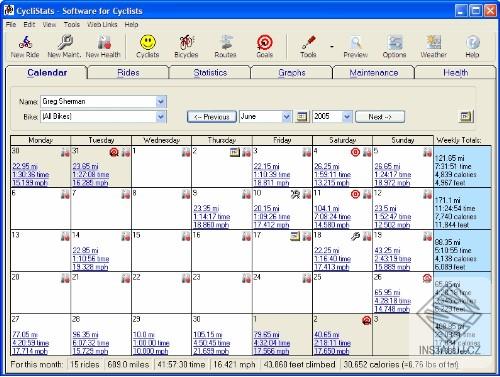The image size is (500, 377).
Task: Click the maintenance wrench icon on June 18
Action: [x=355, y=236]
